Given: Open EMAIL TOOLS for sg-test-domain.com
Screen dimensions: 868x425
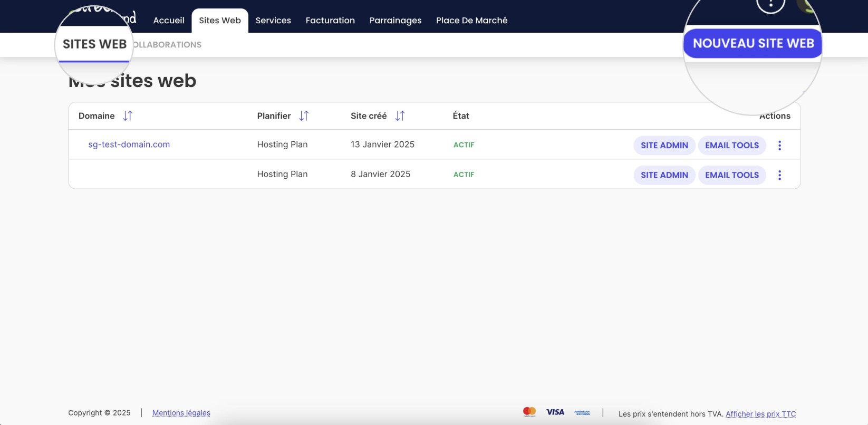Looking at the screenshot, I should click(732, 146).
